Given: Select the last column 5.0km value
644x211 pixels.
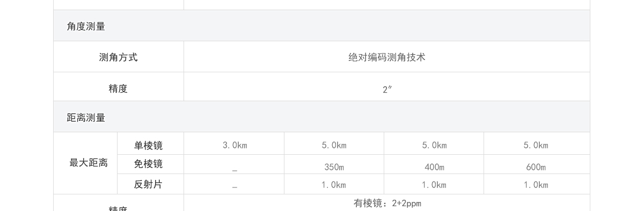Looking at the screenshot, I should (x=536, y=145).
